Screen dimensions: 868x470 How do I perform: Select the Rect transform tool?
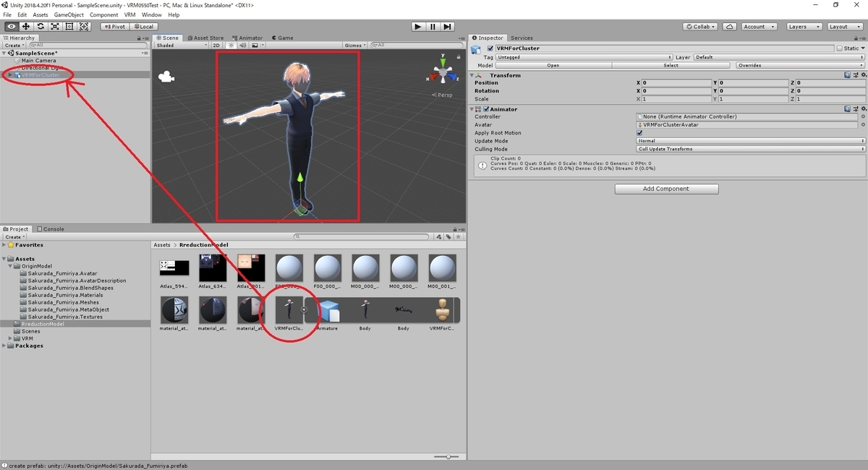tap(69, 27)
